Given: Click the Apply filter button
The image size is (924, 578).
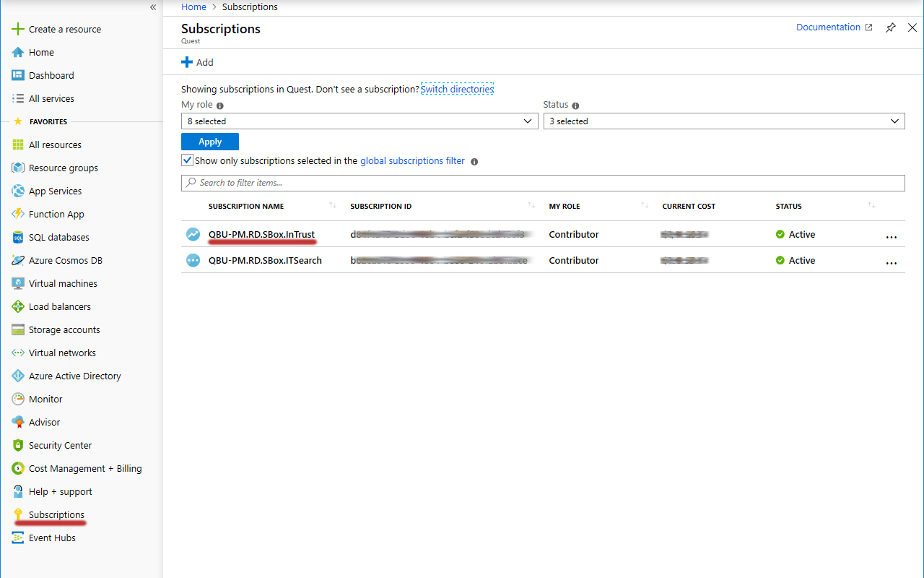Looking at the screenshot, I should tap(210, 142).
